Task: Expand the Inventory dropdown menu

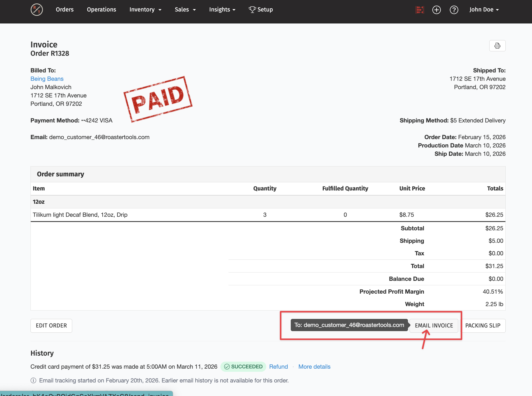Action: coord(145,10)
